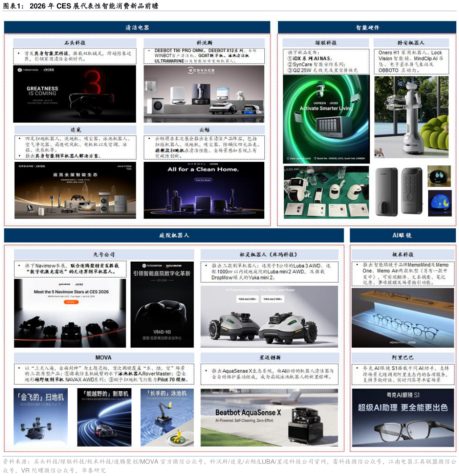Click the 云鲸 company heading
This screenshot has width=459, height=476.
pyautogui.click(x=204, y=130)
